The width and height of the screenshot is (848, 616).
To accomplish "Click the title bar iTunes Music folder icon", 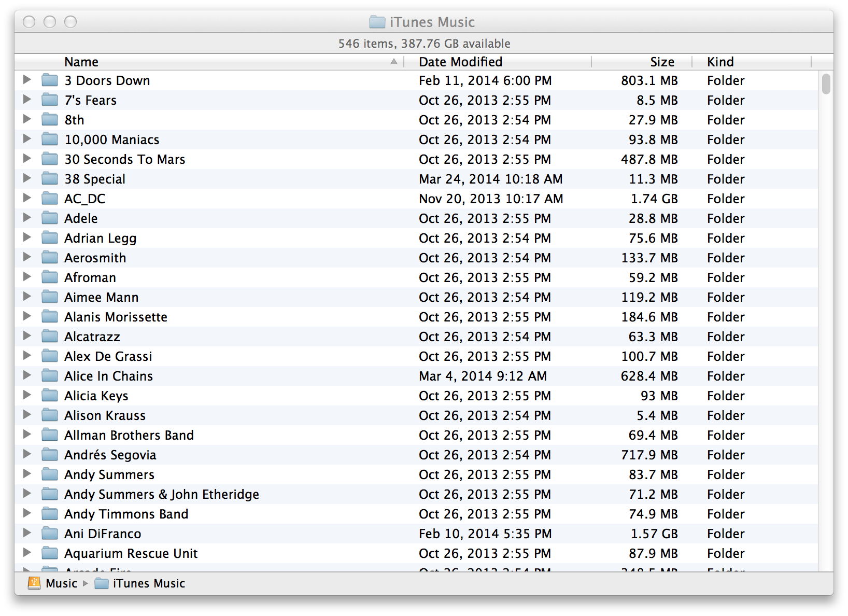I will point(377,22).
